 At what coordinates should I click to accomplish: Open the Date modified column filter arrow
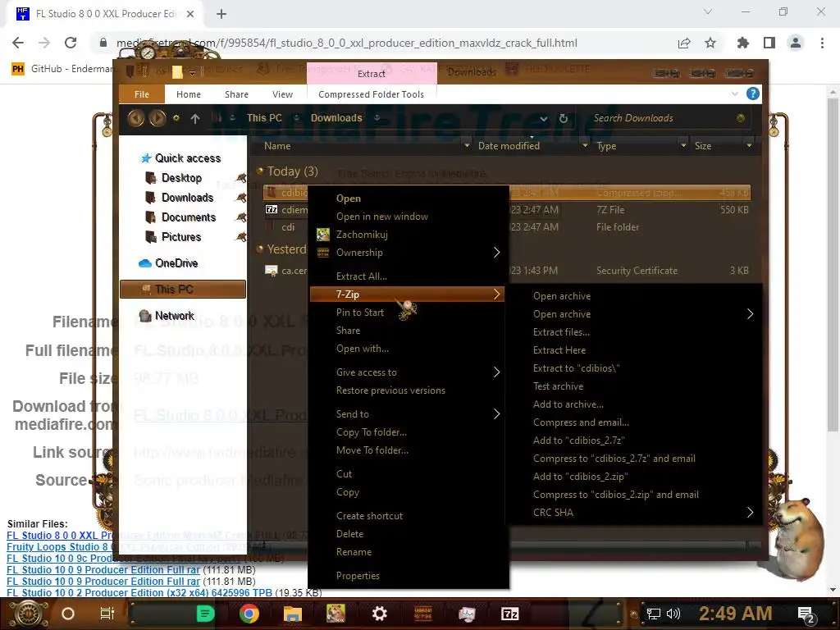(584, 146)
